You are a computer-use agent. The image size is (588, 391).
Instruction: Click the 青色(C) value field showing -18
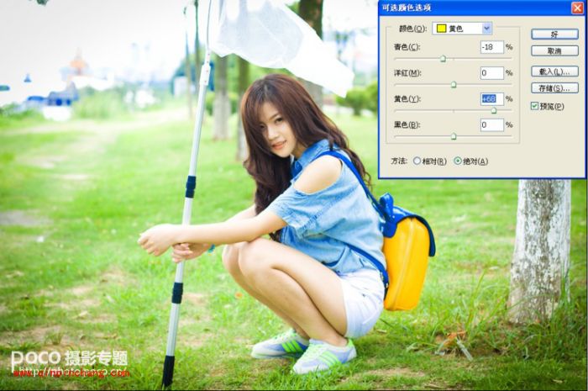(492, 47)
